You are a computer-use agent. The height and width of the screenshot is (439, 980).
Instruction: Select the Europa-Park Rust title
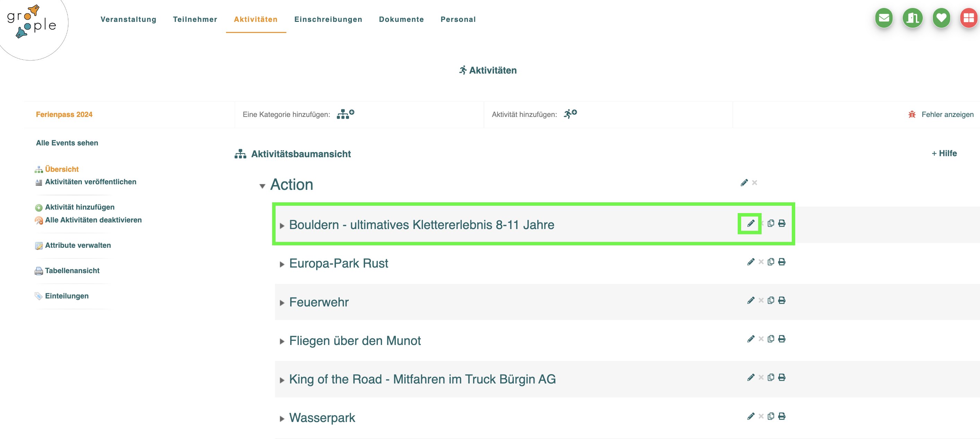[x=339, y=263]
